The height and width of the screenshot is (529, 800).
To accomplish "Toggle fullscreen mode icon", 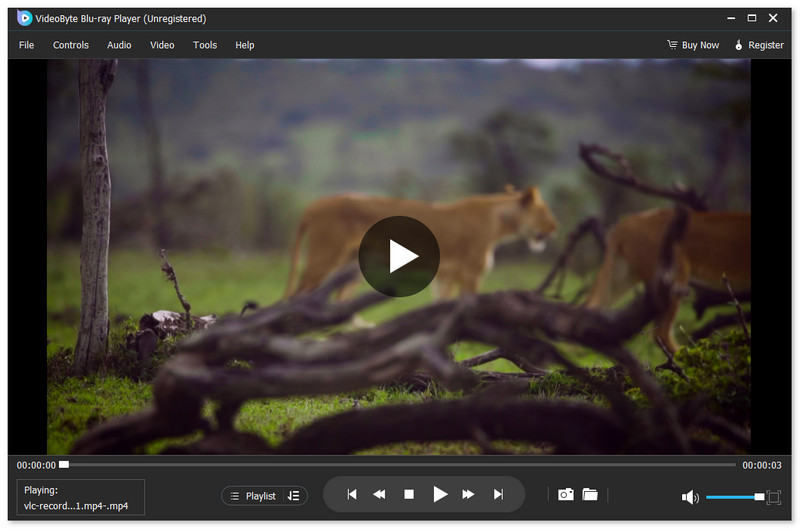I will (x=773, y=497).
